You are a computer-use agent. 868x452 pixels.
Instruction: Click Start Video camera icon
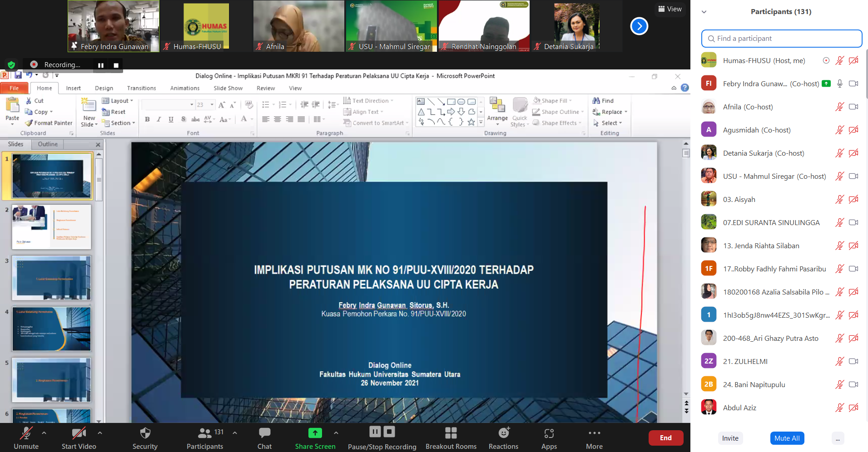click(79, 433)
